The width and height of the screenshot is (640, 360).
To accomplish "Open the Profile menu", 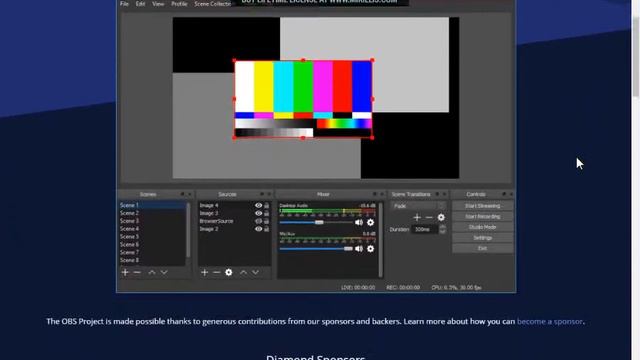I will (179, 4).
